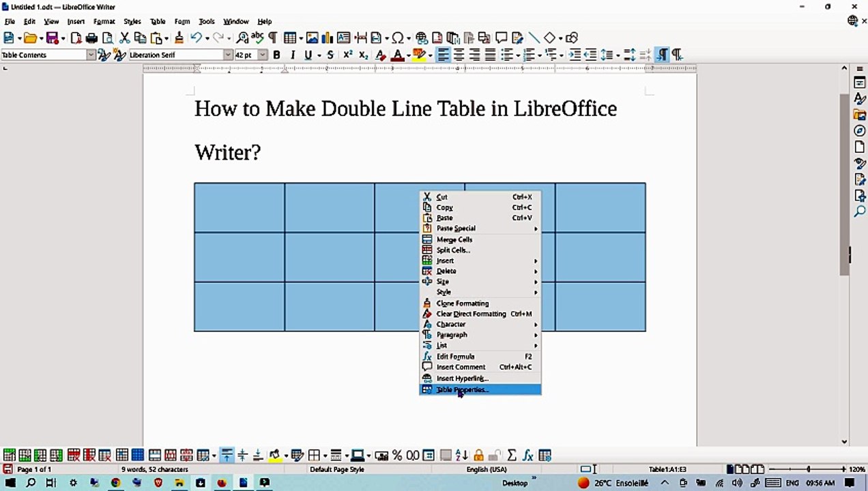The width and height of the screenshot is (868, 491).
Task: Toggle Superscript formatting
Action: coord(348,55)
